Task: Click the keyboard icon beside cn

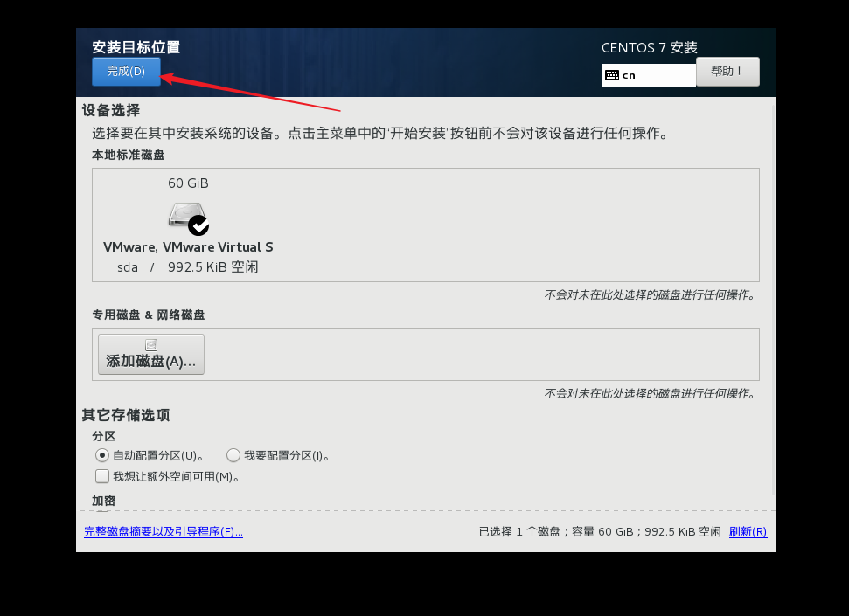Action: tap(612, 75)
